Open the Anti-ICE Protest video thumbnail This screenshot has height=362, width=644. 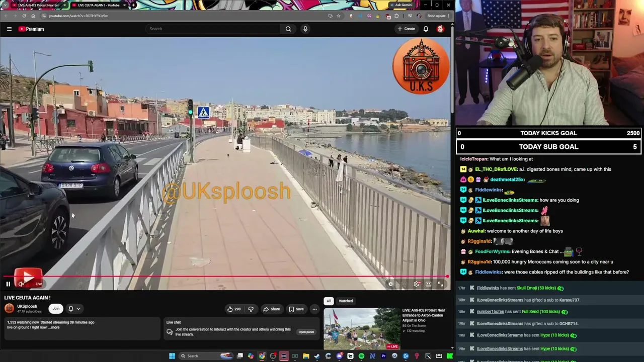pyautogui.click(x=362, y=328)
